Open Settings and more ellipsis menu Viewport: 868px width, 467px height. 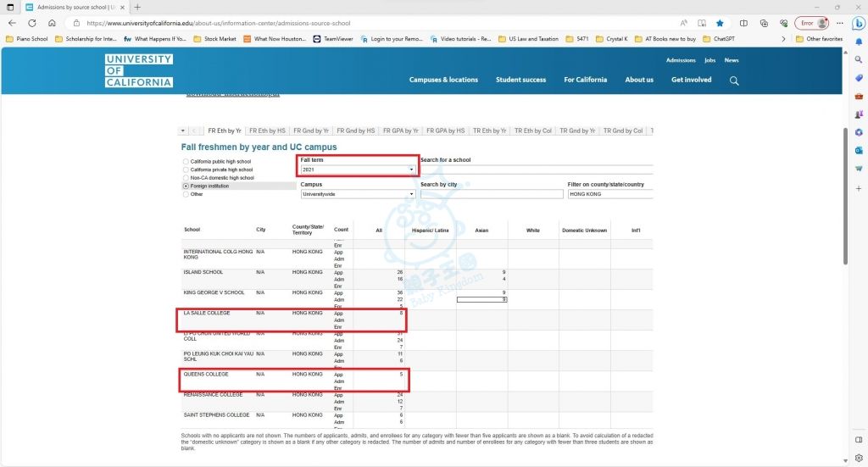pos(840,23)
